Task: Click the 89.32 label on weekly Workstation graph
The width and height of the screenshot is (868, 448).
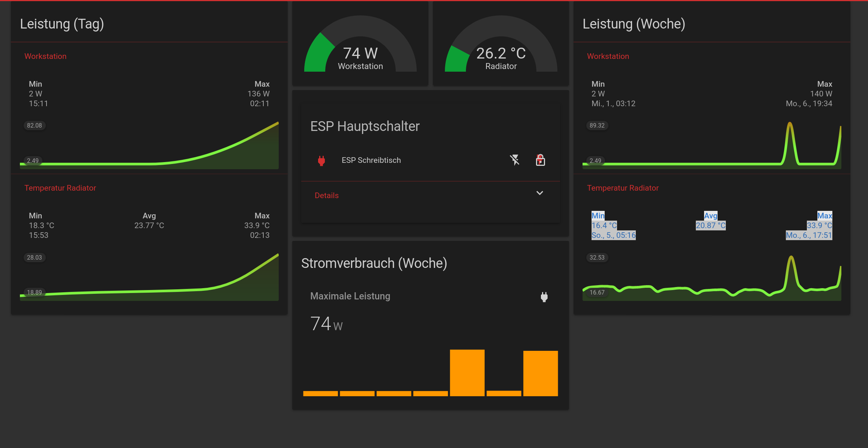Action: click(597, 125)
